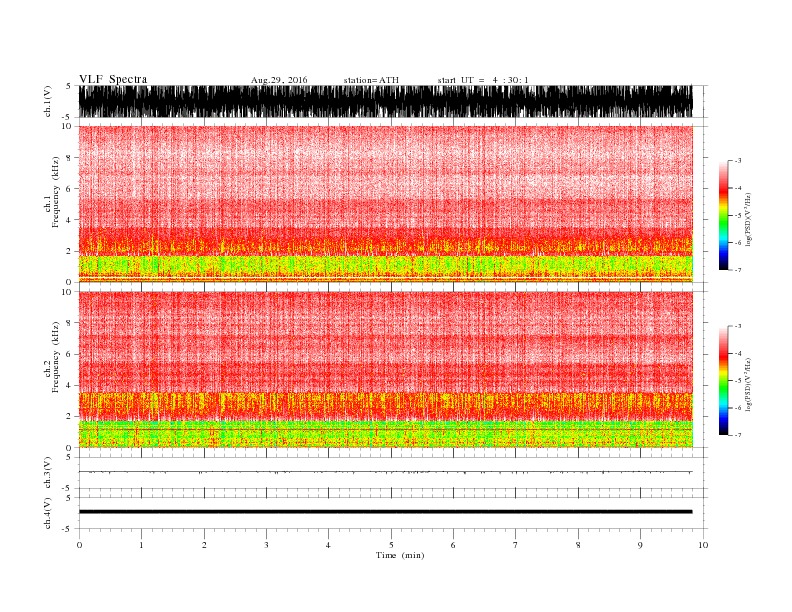Click the ch.1 'Frequency (kHz)' axis label
The width and height of the screenshot is (792, 612).
(56, 192)
